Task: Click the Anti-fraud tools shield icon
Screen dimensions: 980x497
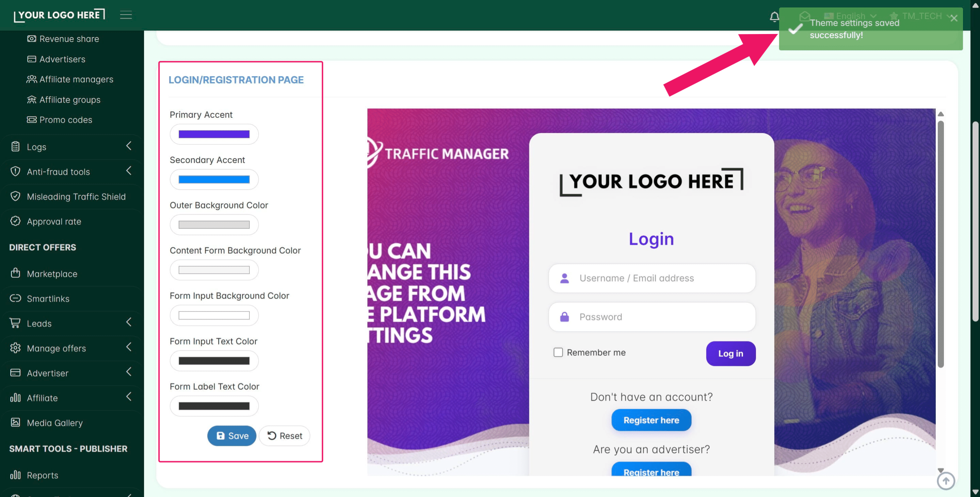Action: (x=15, y=171)
